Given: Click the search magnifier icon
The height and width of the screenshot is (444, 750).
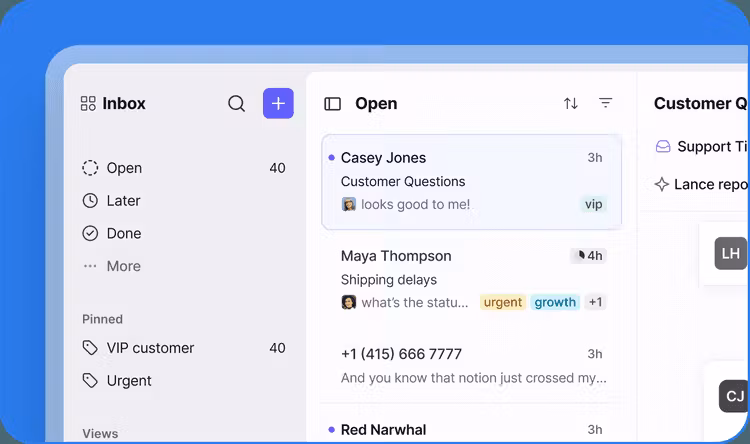Looking at the screenshot, I should coord(236,104).
